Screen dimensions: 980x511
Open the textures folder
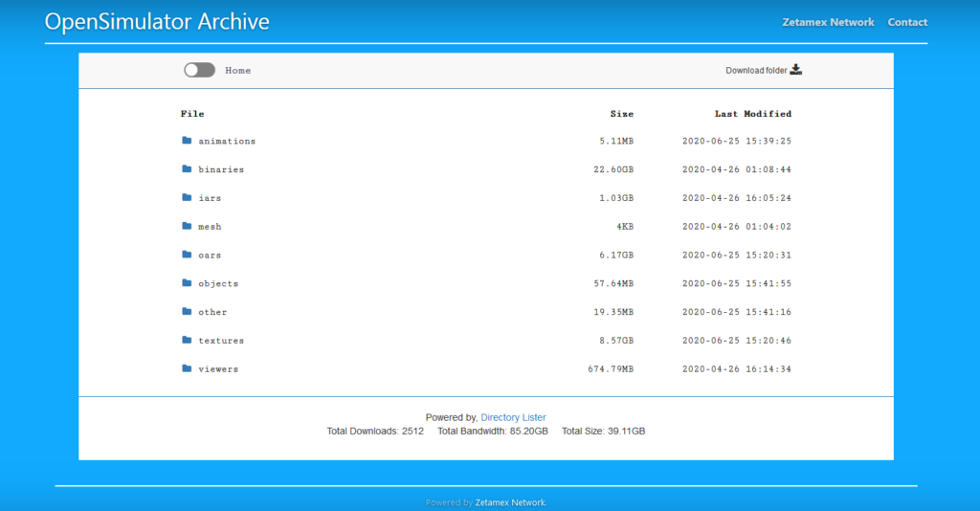[221, 341]
